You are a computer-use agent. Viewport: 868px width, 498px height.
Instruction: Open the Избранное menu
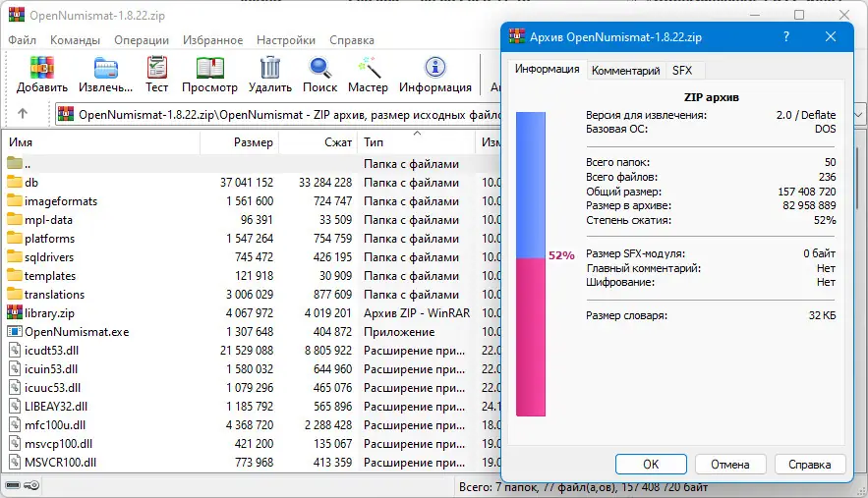(x=212, y=40)
